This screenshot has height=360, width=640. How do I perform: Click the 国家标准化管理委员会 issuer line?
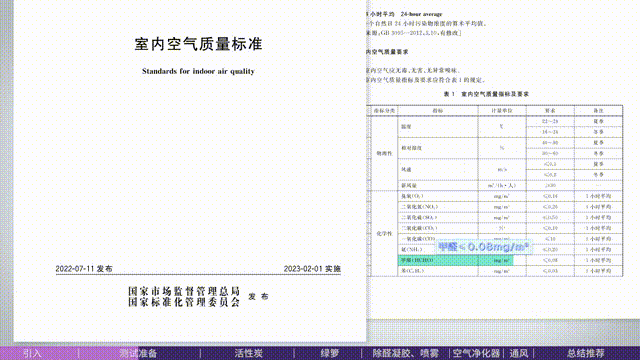tap(184, 302)
